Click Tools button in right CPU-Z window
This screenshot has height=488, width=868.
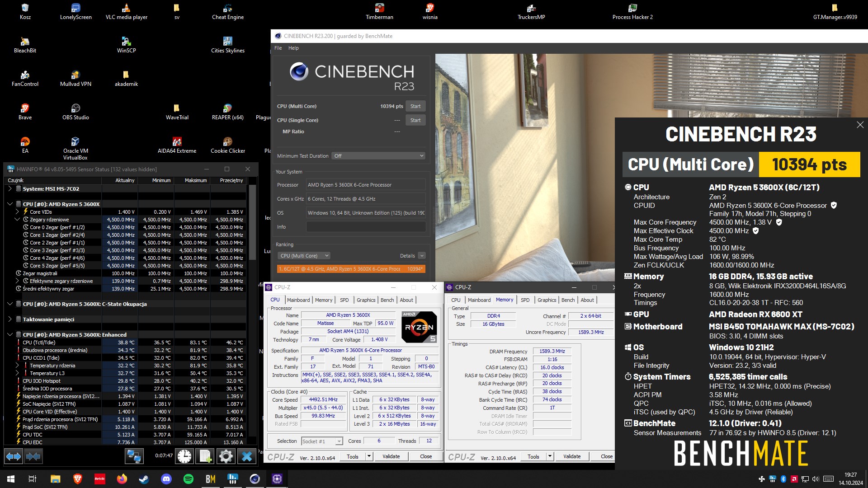(533, 456)
